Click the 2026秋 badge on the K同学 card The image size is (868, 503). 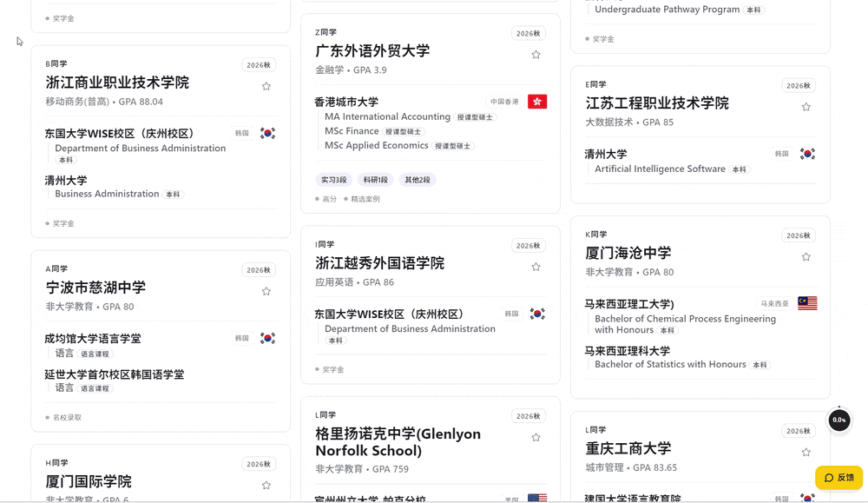pos(799,235)
